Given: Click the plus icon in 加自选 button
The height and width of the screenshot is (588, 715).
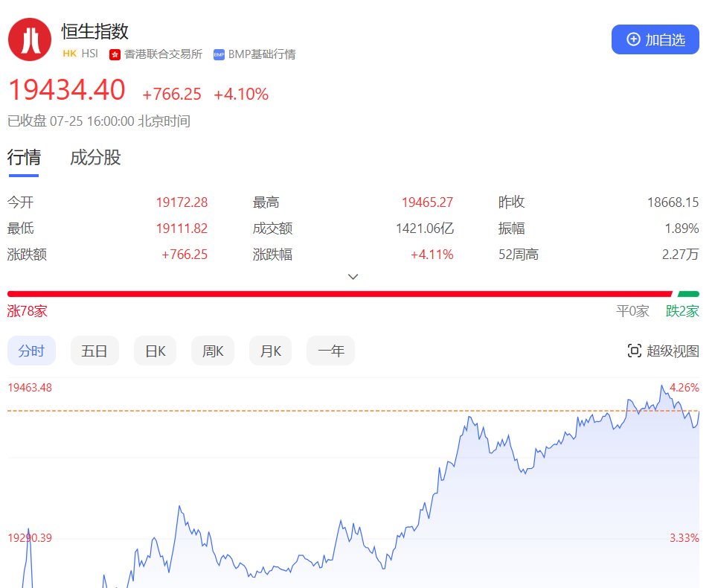Looking at the screenshot, I should (633, 39).
